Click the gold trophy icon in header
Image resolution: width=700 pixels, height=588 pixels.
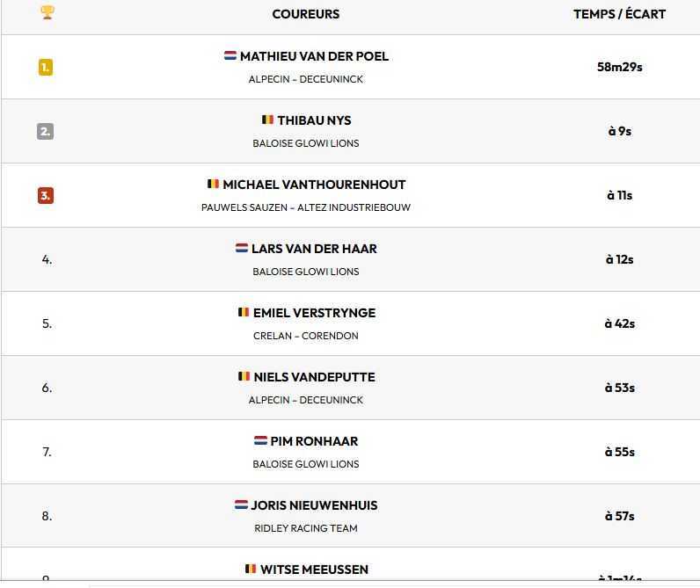tap(47, 12)
